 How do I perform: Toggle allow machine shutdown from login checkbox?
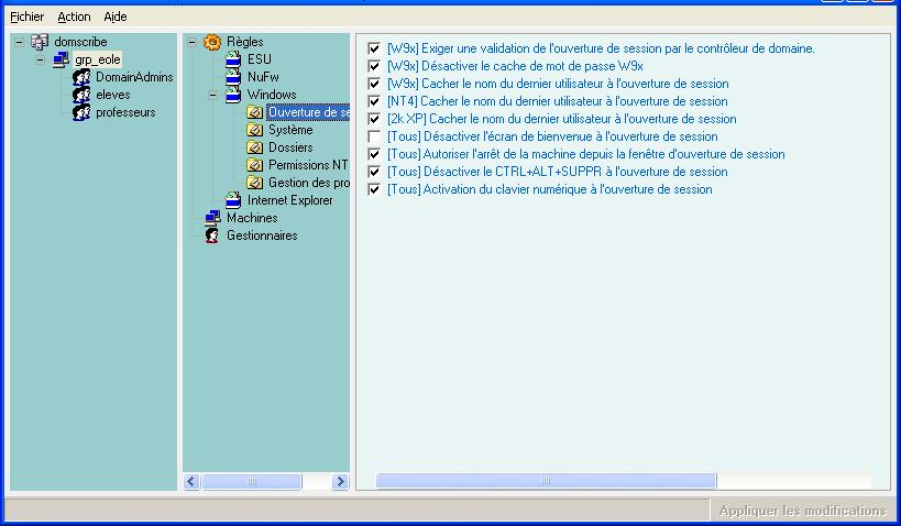374,154
